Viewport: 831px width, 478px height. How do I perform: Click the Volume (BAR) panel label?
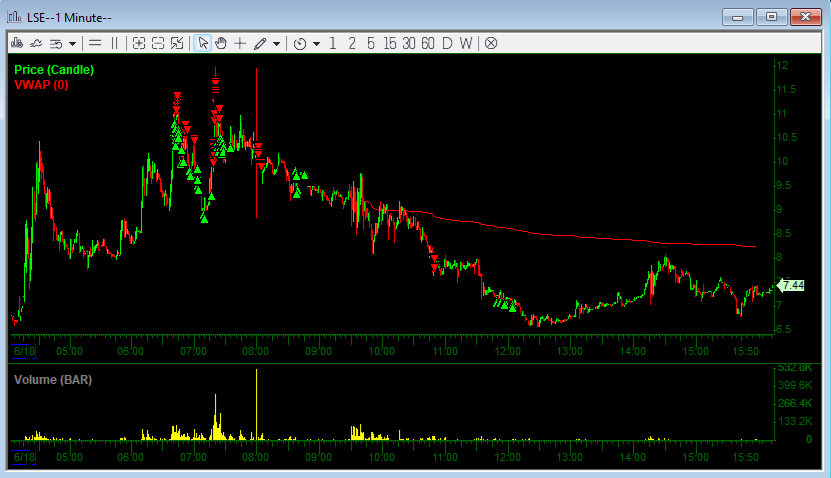click(x=53, y=380)
